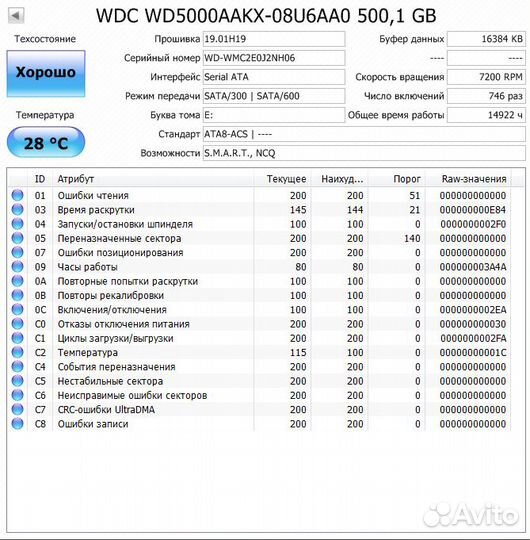The height and width of the screenshot is (540, 530).
Task: Select the power-on count field 746 раз
Action: click(x=487, y=96)
